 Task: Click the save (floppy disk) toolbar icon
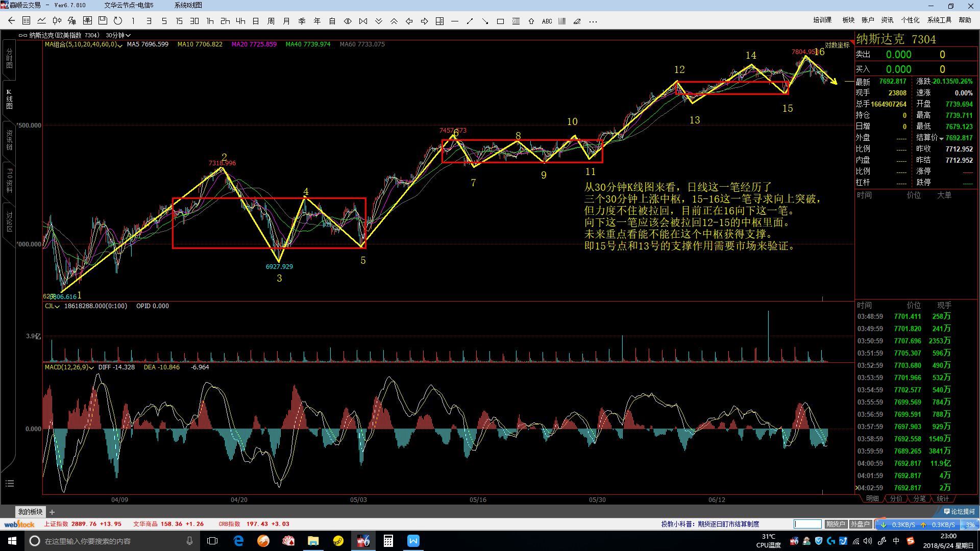103,21
